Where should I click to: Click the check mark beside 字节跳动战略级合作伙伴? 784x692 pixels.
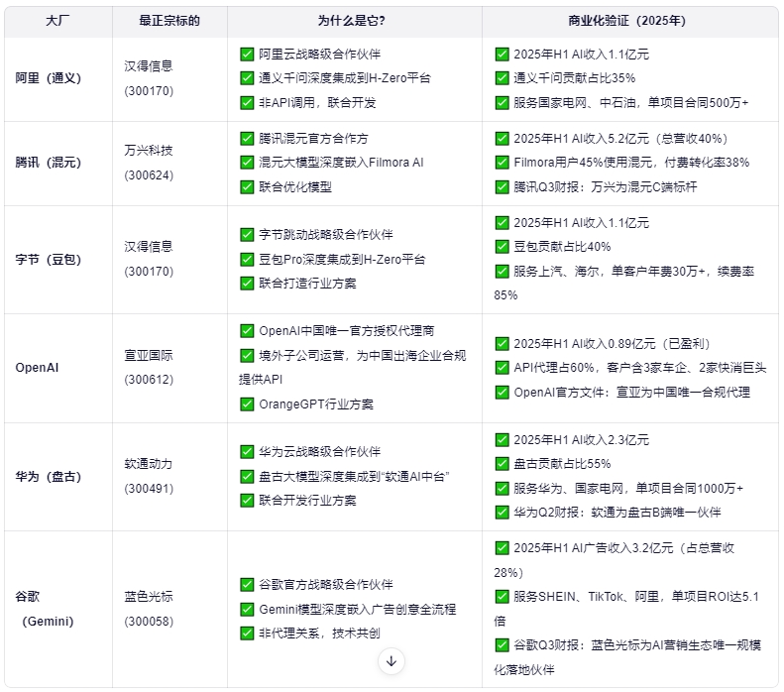(x=247, y=235)
